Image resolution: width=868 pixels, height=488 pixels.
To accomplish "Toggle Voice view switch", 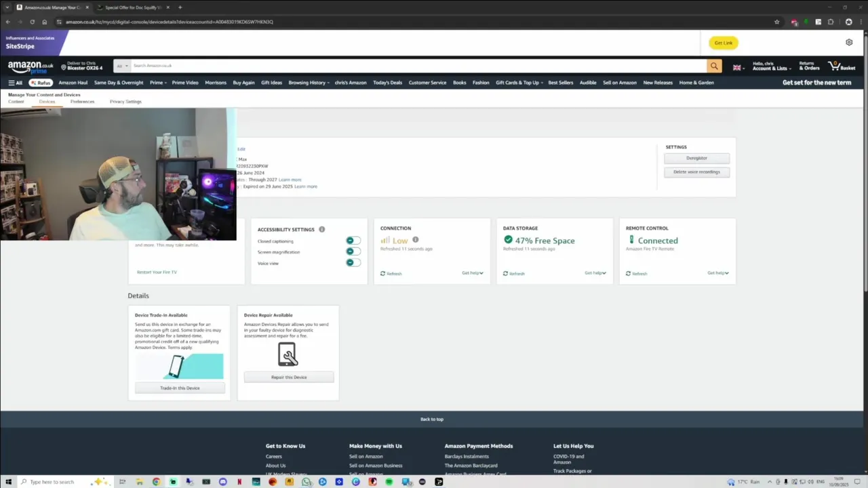I will tap(353, 262).
